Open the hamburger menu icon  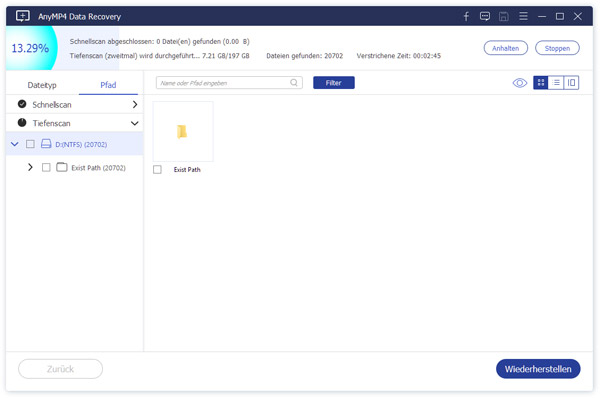523,16
